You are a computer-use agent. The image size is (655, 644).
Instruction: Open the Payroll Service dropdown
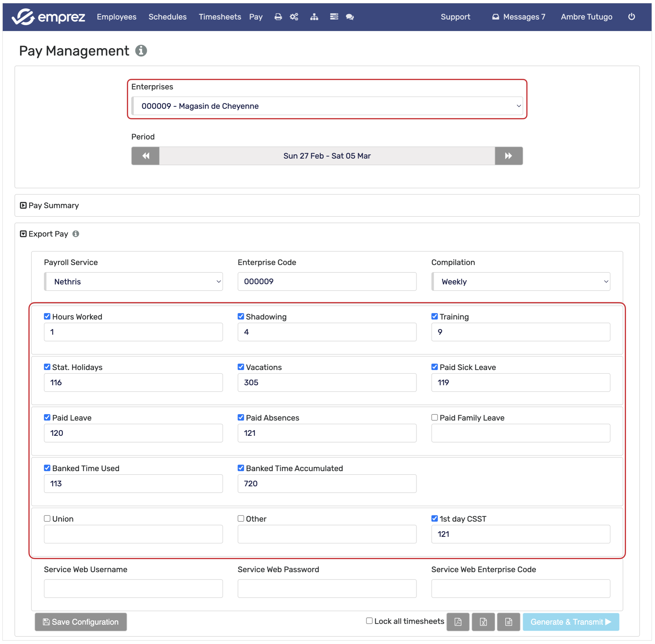[x=133, y=282]
